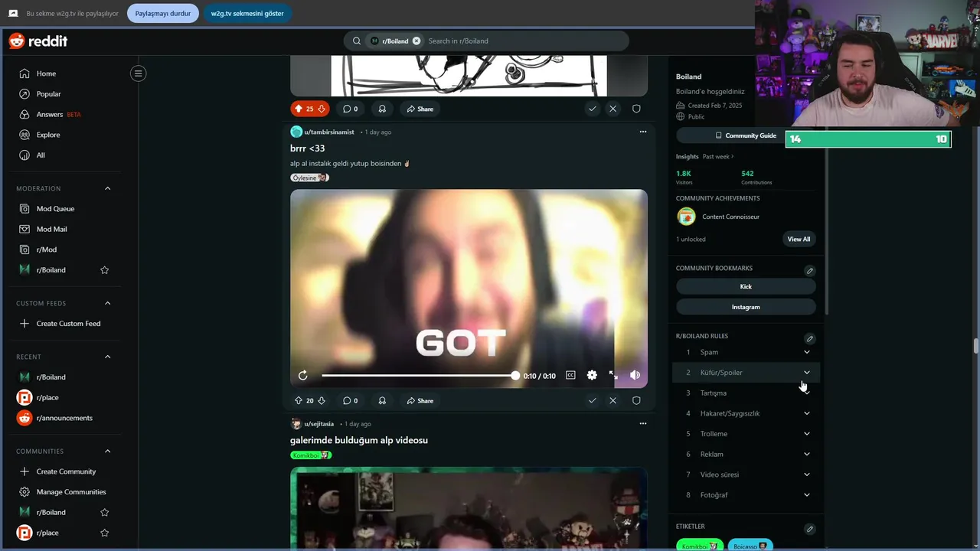Viewport: 980px width, 551px height.
Task: Toggle video closed captions
Action: (570, 375)
